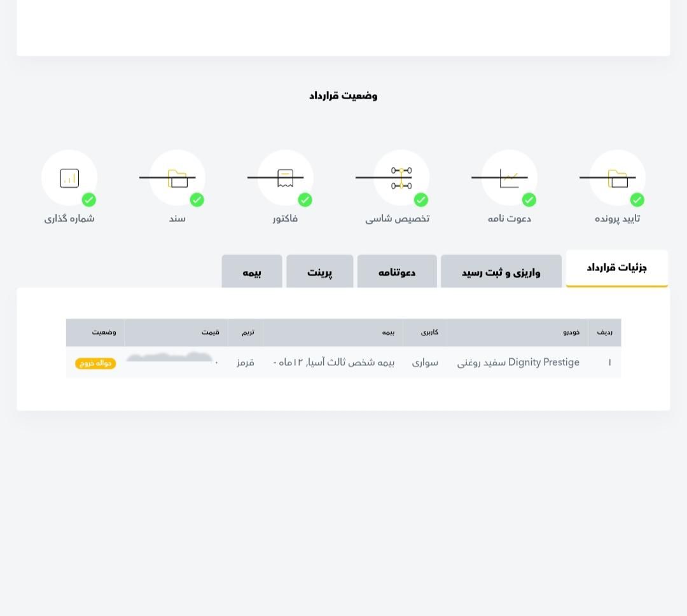Click green checkmark on شماره گذاری step
687x616 pixels.
[x=89, y=200]
